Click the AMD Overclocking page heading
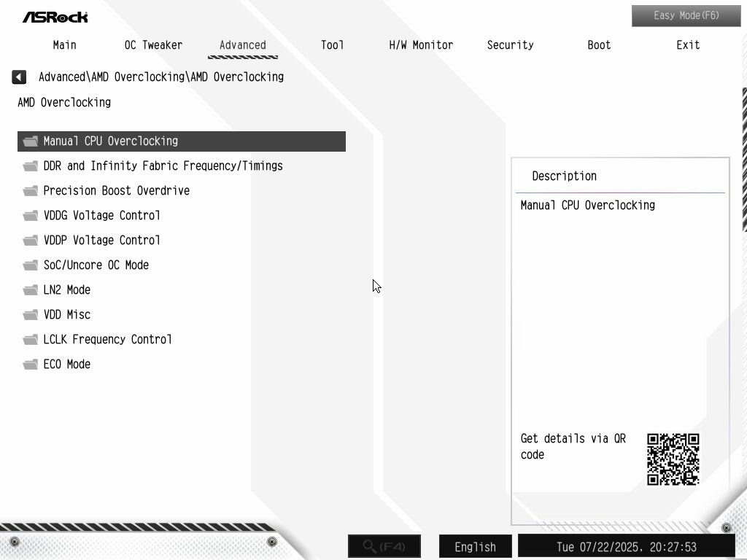The width and height of the screenshot is (747, 560). point(64,102)
